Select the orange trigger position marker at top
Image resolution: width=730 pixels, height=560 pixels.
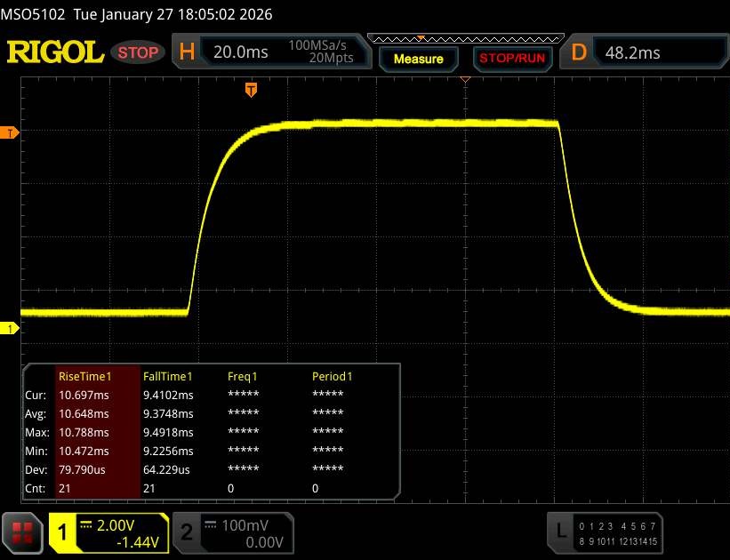pos(251,89)
